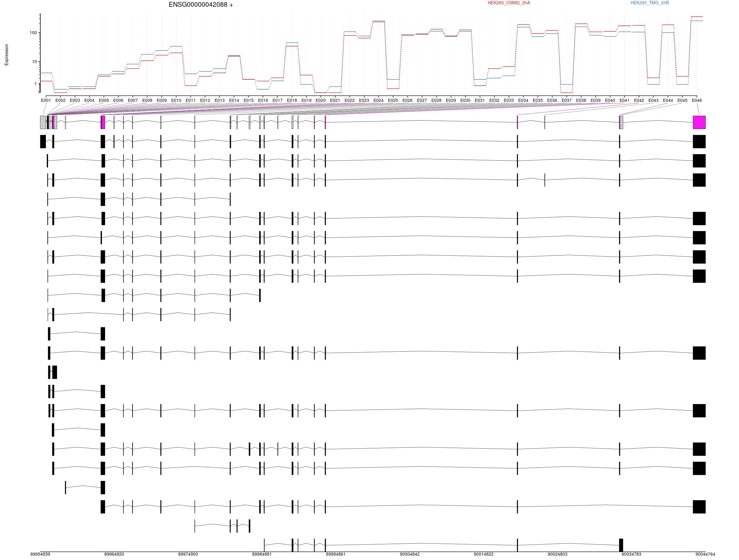Click genomic coordinate 90024803
The height and width of the screenshot is (560, 739).
[557, 554]
